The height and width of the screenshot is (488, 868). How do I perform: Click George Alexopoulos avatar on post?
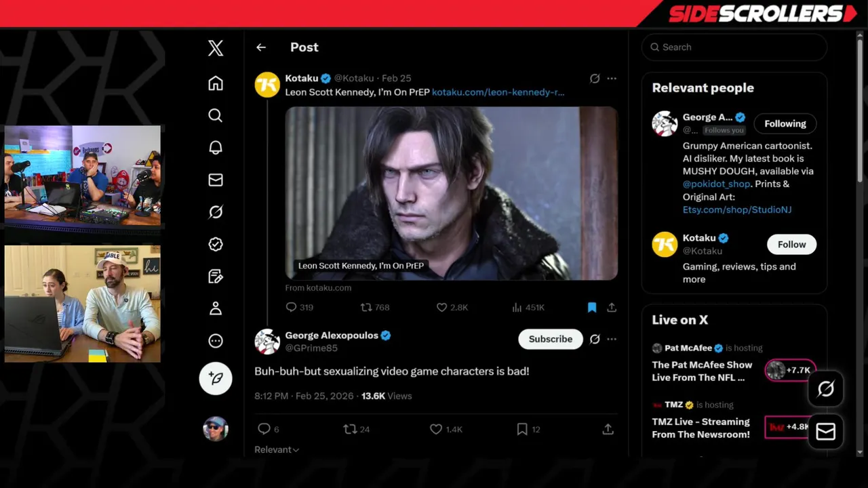click(267, 342)
